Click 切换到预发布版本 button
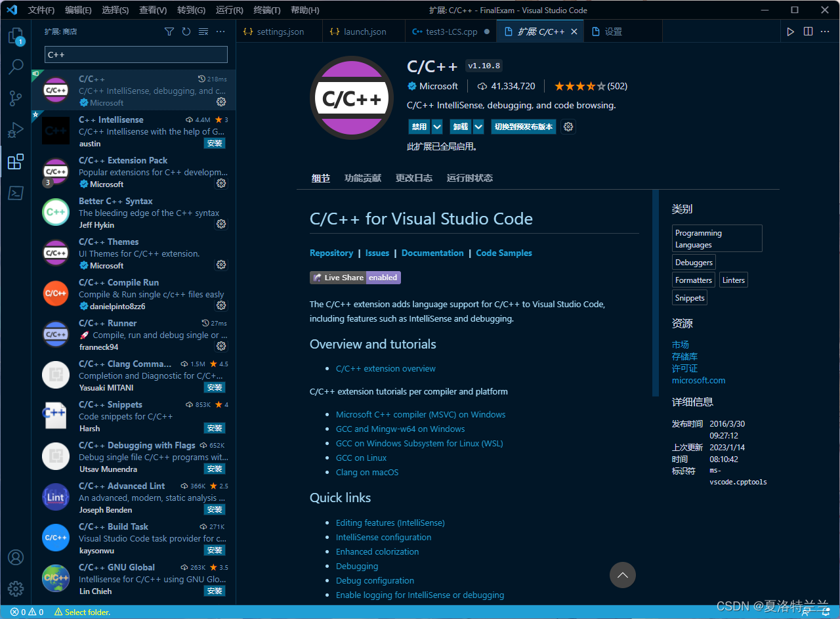 [524, 127]
